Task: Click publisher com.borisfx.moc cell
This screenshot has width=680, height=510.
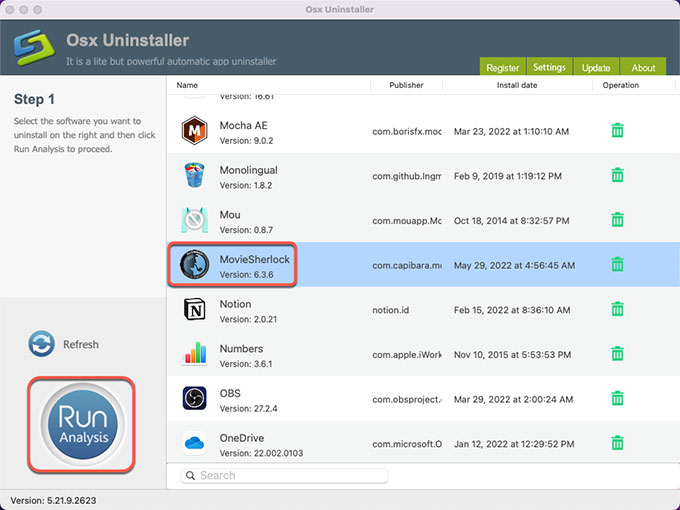Action: pyautogui.click(x=407, y=131)
